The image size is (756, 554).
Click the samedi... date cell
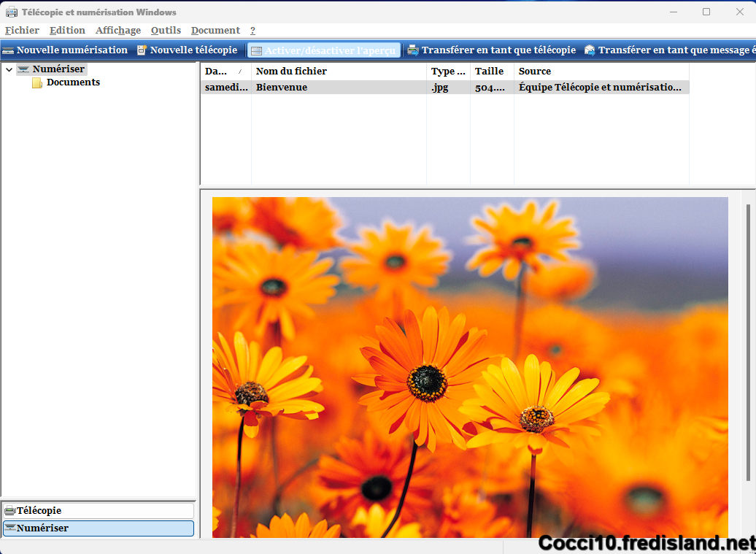[x=226, y=88]
